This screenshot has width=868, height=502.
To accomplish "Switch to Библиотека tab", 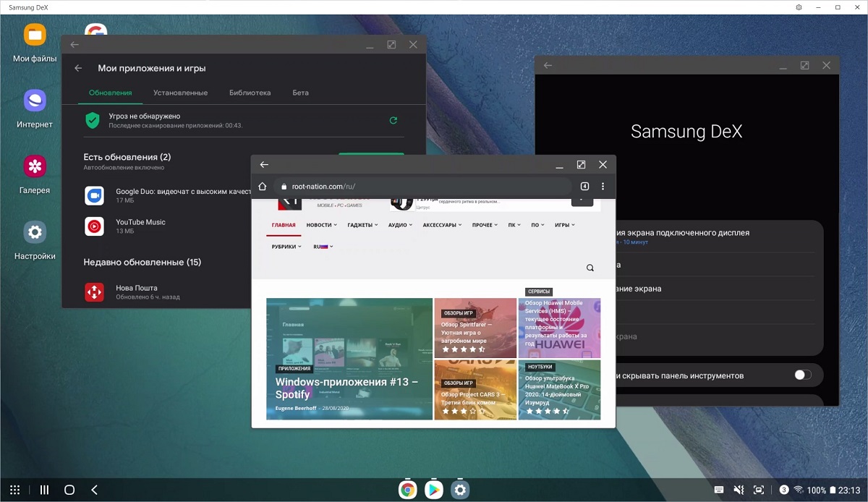I will point(250,93).
